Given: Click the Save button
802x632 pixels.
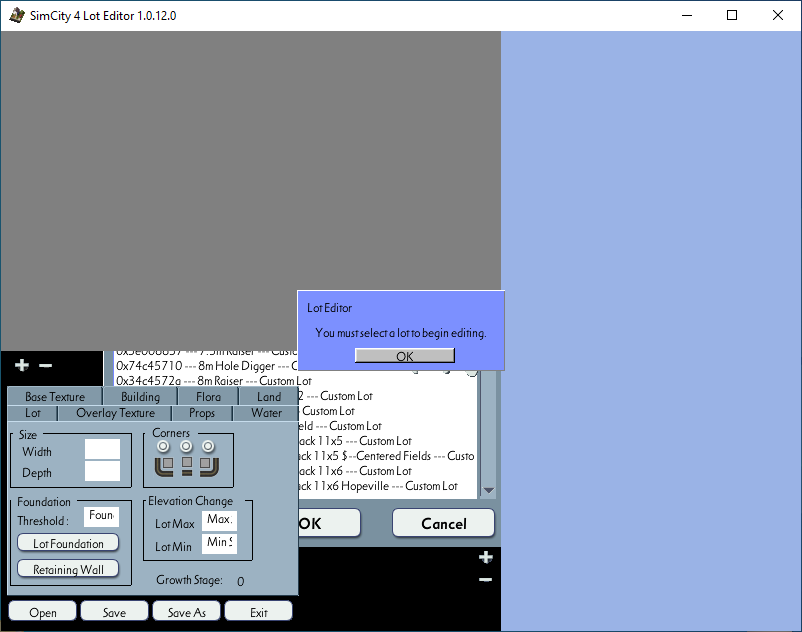Looking at the screenshot, I should tap(114, 612).
